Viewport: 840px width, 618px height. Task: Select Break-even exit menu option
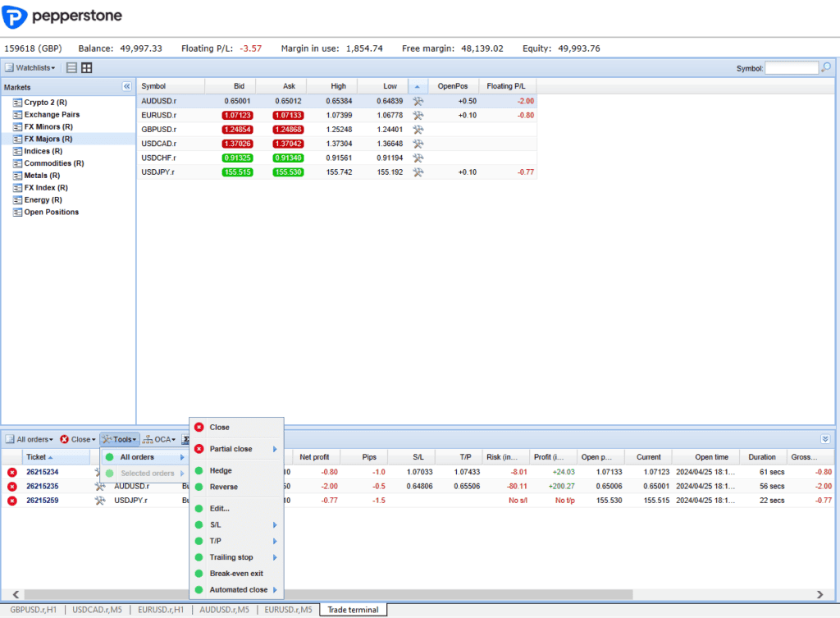pyautogui.click(x=236, y=574)
